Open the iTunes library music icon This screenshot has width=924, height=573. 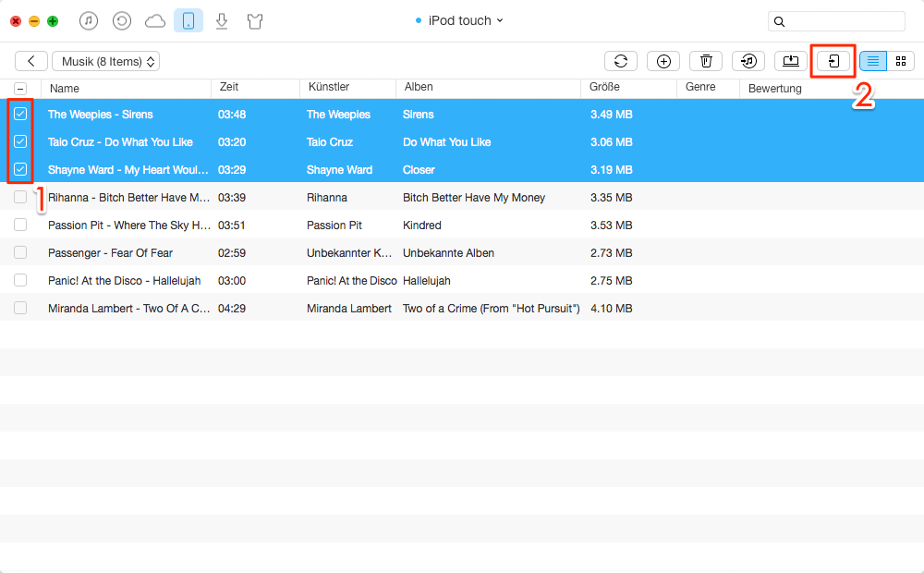pyautogui.click(x=89, y=21)
